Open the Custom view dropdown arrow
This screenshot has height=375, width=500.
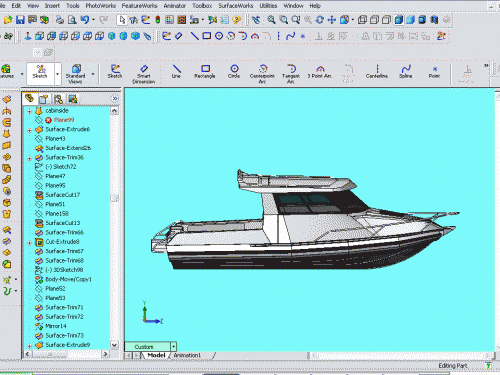(173, 347)
